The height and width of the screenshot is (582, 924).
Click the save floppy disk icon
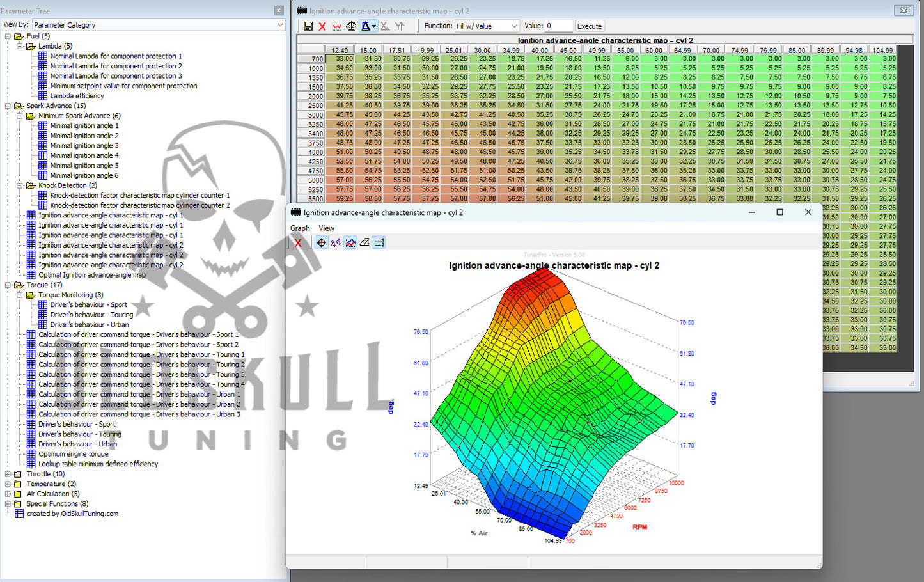pos(308,26)
